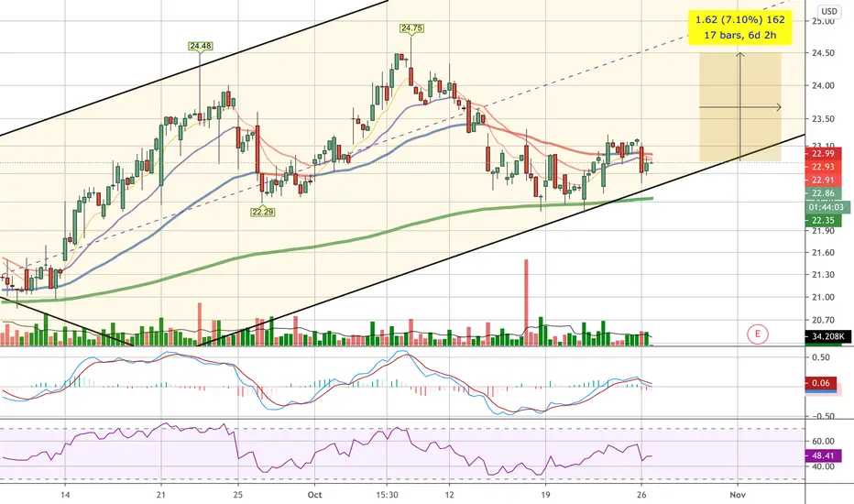Click the 23.50 price axis label
Screen dimensions: 854x504
pyautogui.click(x=823, y=119)
